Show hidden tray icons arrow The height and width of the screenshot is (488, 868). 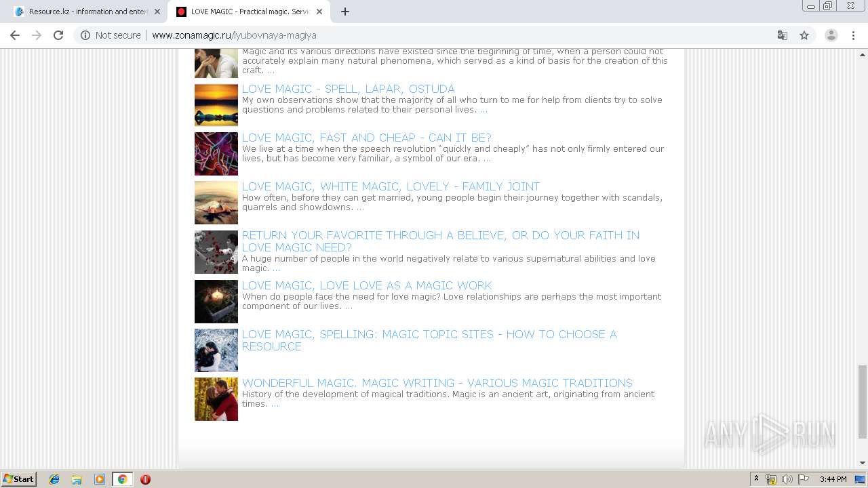[x=756, y=479]
